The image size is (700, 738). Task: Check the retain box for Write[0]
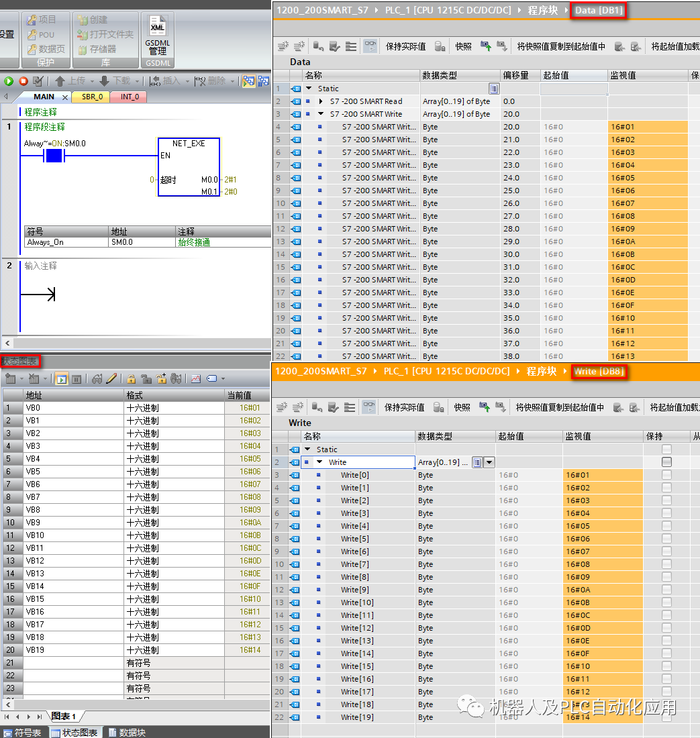(666, 475)
